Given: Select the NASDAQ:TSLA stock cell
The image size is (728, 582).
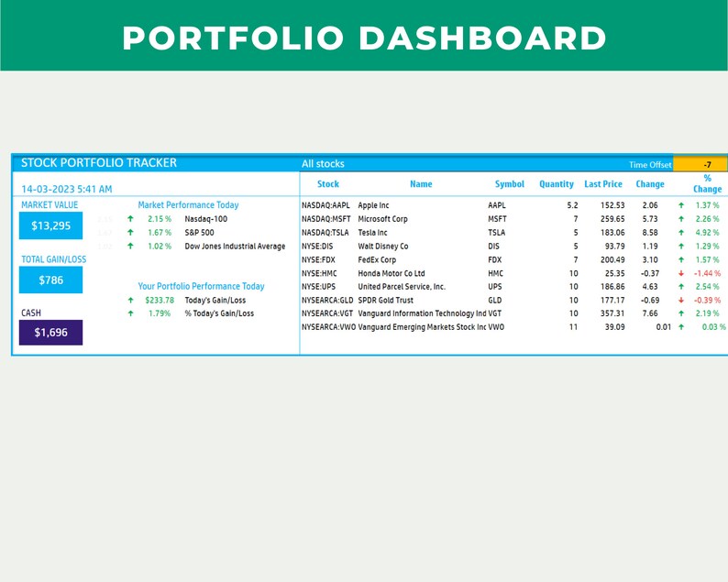Looking at the screenshot, I should 325,233.
